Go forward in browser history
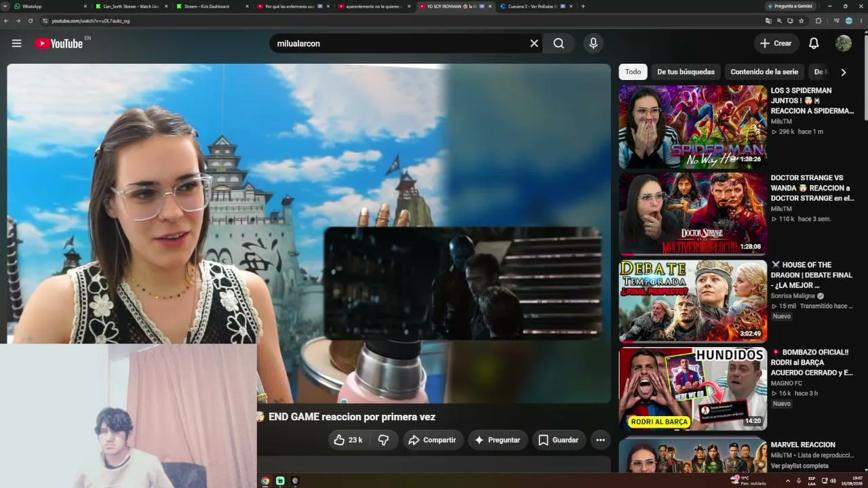The height and width of the screenshot is (488, 868). coord(18,21)
